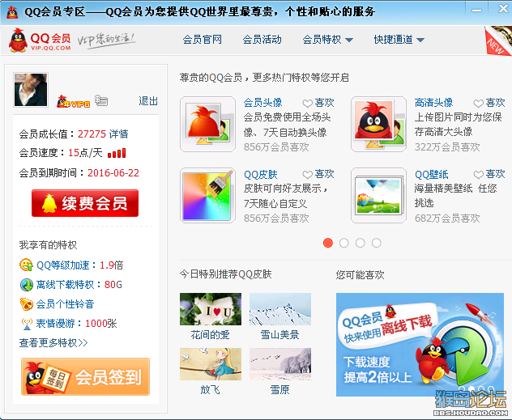Open the QQ皮肤 title link
This screenshot has width=512, height=420.
(x=260, y=175)
